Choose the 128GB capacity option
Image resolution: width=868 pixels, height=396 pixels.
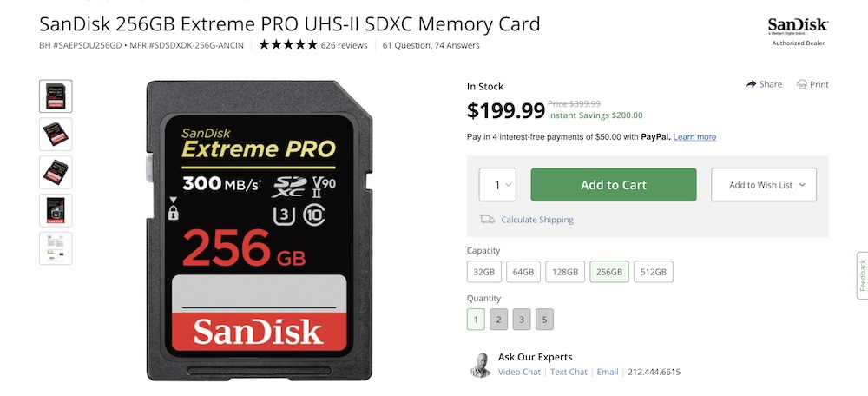565,272
